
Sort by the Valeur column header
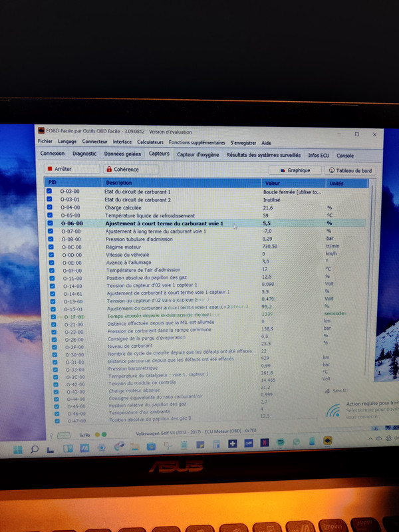(x=293, y=184)
